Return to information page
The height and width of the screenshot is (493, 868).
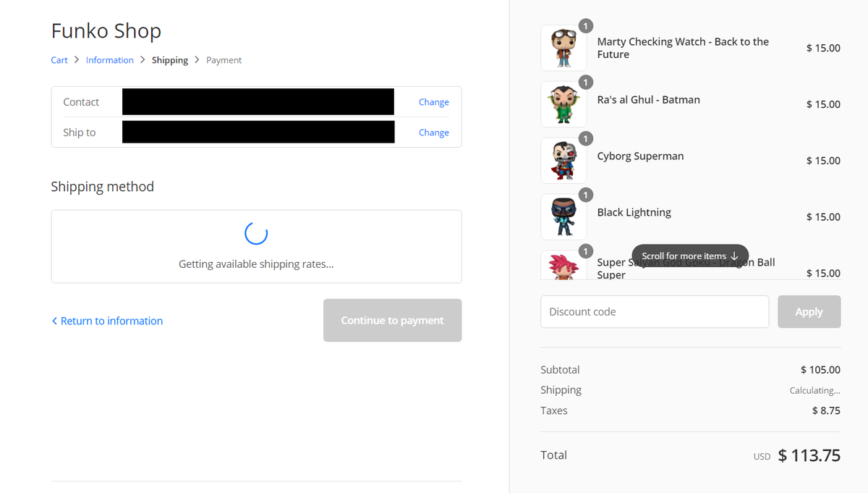(x=107, y=321)
